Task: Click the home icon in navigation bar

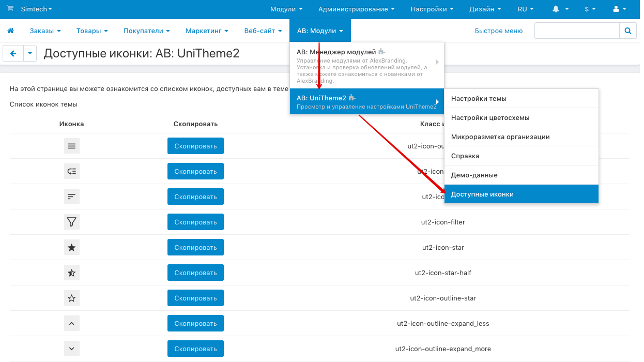Action: (x=10, y=31)
